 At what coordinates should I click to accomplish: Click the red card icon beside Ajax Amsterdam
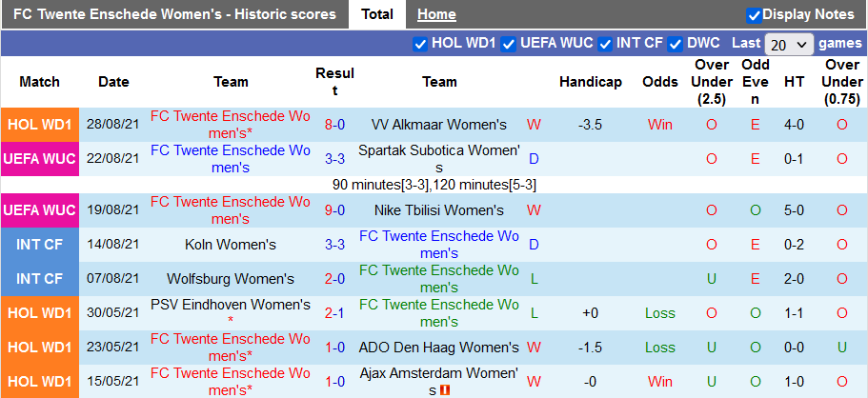pos(444,389)
